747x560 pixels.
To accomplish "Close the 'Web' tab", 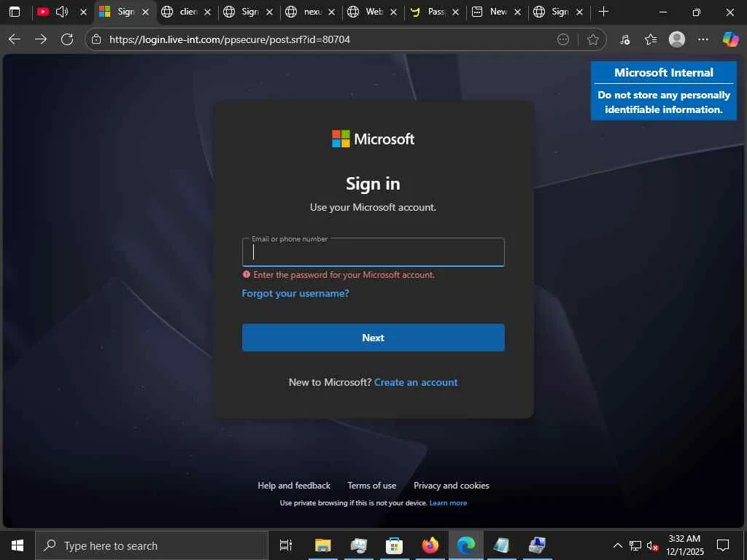I will 393,12.
